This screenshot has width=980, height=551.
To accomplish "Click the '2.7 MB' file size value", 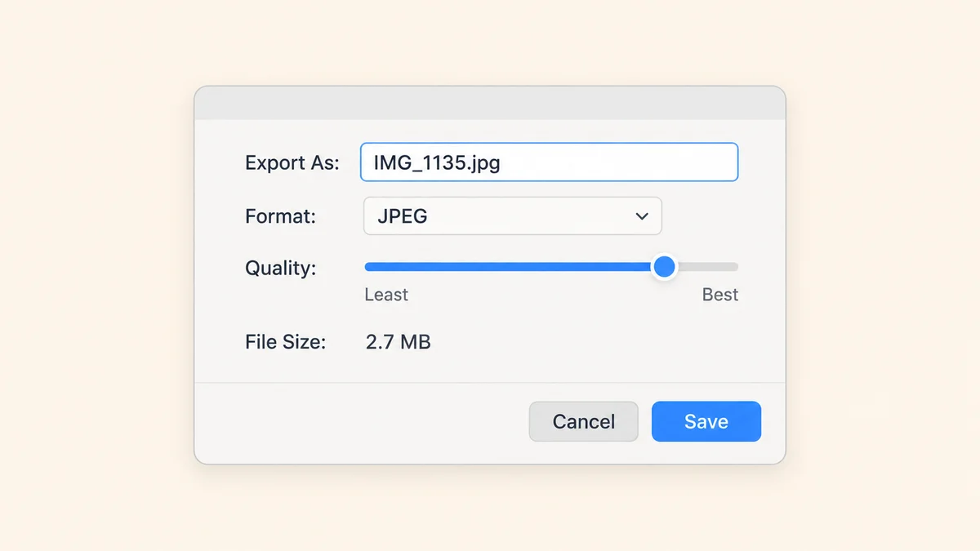I will click(x=399, y=342).
